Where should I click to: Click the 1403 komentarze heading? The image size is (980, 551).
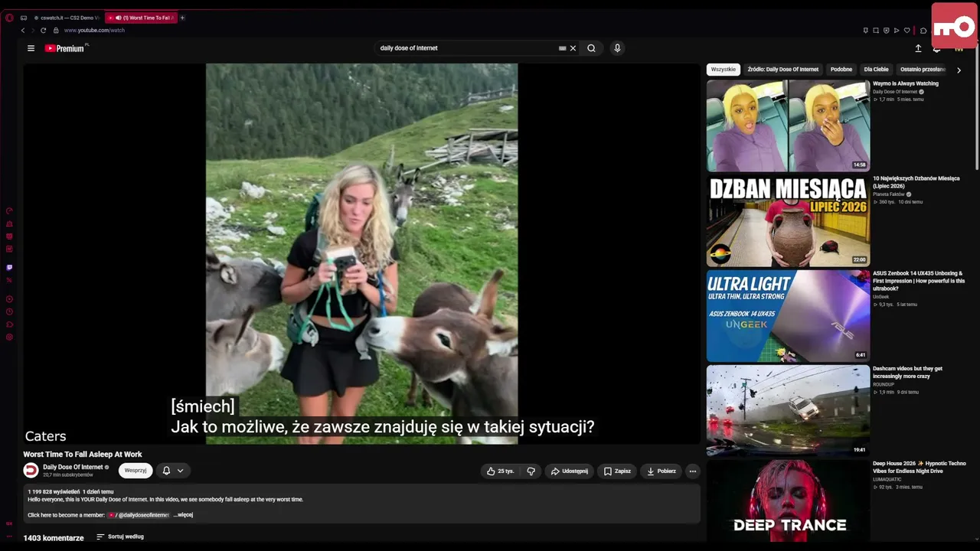tap(54, 538)
